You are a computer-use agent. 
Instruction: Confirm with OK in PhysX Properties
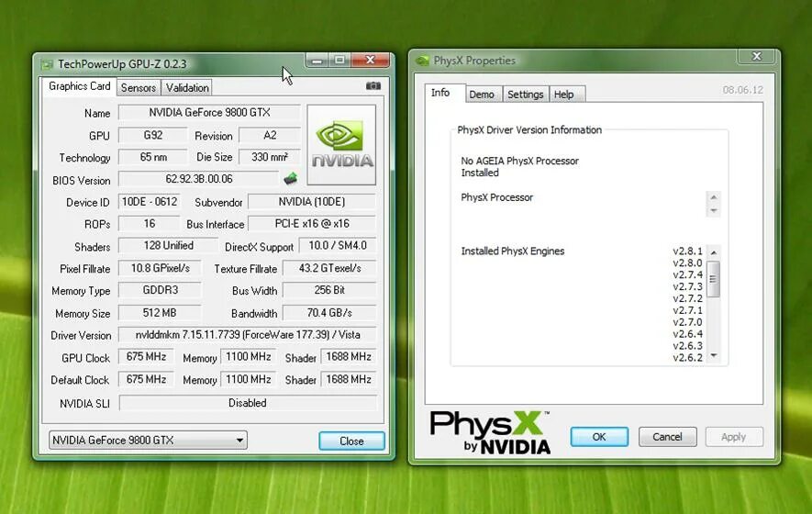point(599,437)
